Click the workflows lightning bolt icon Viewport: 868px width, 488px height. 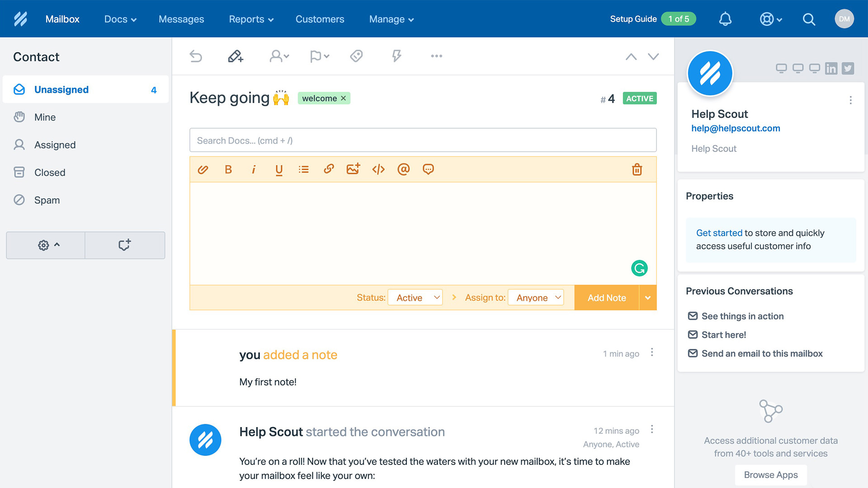coord(396,56)
